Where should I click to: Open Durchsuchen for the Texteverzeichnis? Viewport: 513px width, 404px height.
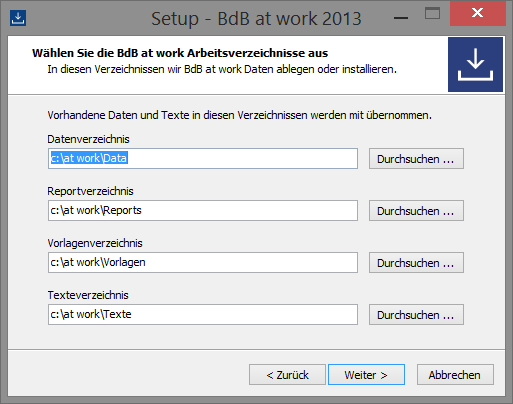(416, 315)
